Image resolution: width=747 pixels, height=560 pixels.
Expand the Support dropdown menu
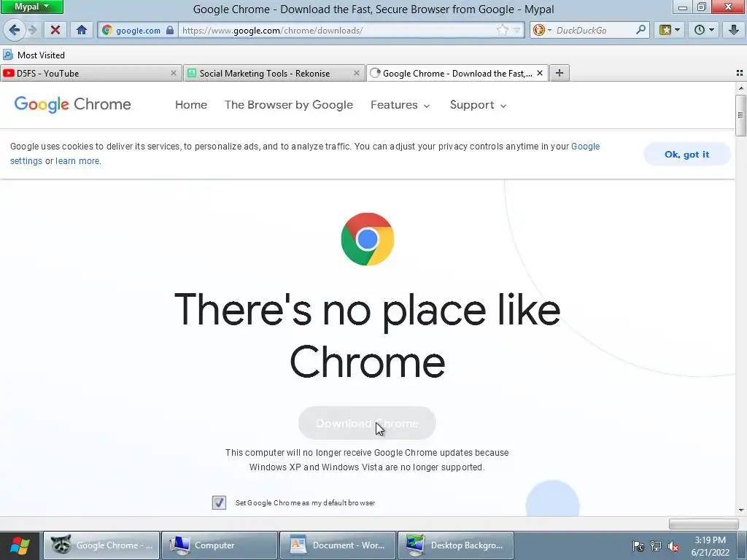point(478,105)
